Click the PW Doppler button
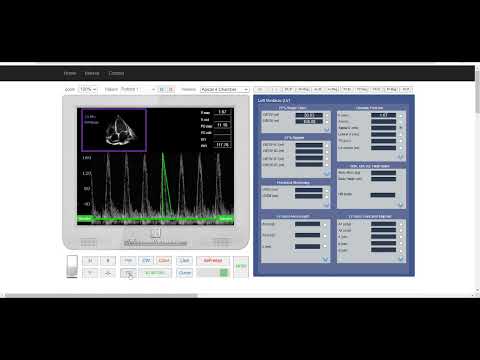Screen dimensions: 480x360 (128, 261)
